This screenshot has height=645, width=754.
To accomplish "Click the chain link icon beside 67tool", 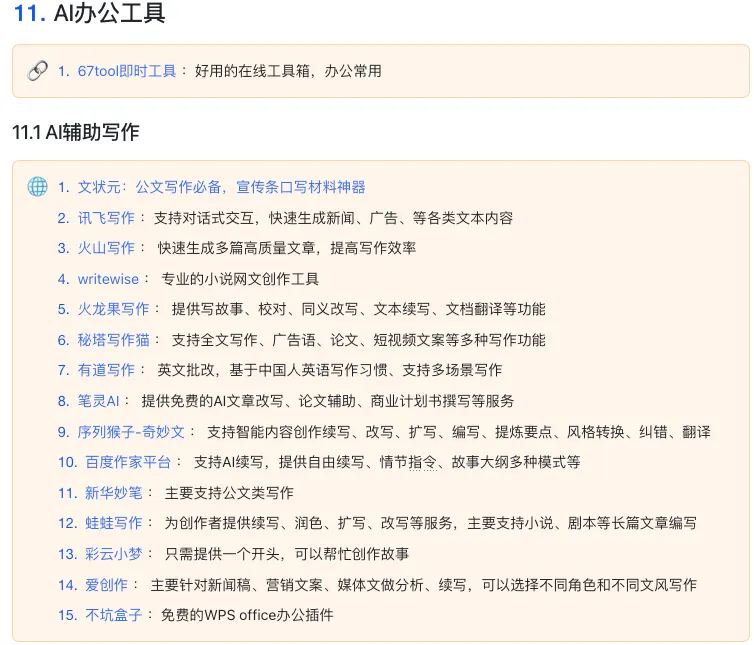I will click(37, 71).
